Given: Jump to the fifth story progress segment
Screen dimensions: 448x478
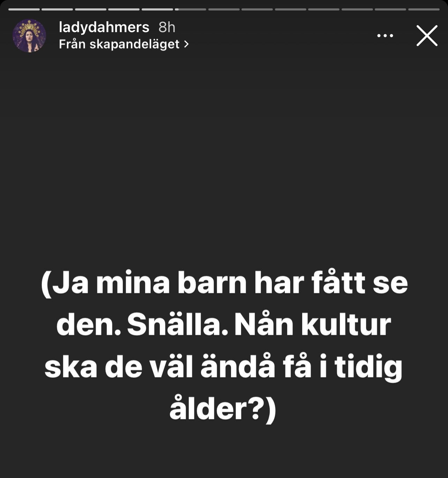Looking at the screenshot, I should coord(157,9).
